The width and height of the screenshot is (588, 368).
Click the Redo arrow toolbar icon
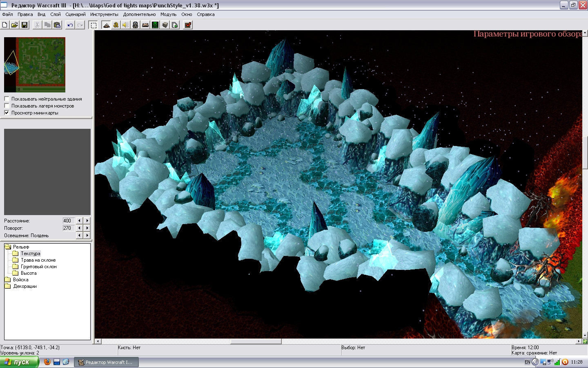(80, 25)
